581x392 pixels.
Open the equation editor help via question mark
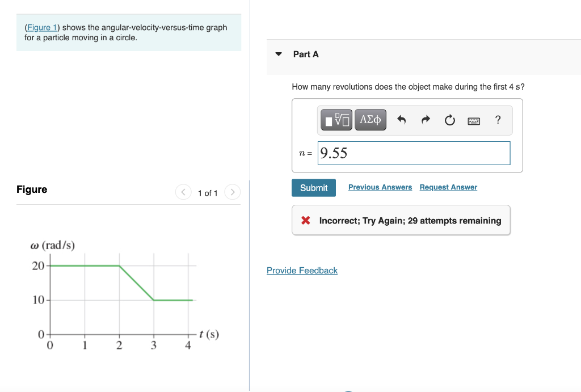(x=498, y=120)
